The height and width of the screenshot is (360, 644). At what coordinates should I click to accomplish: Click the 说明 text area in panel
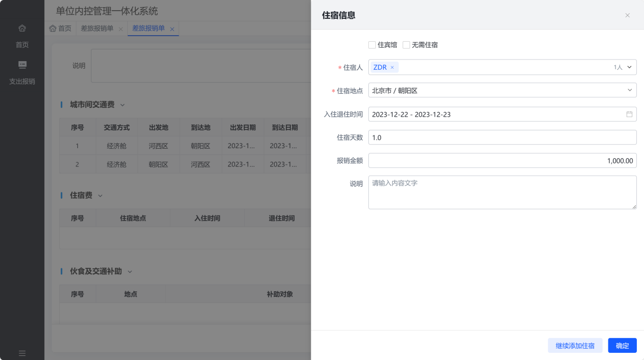point(502,192)
